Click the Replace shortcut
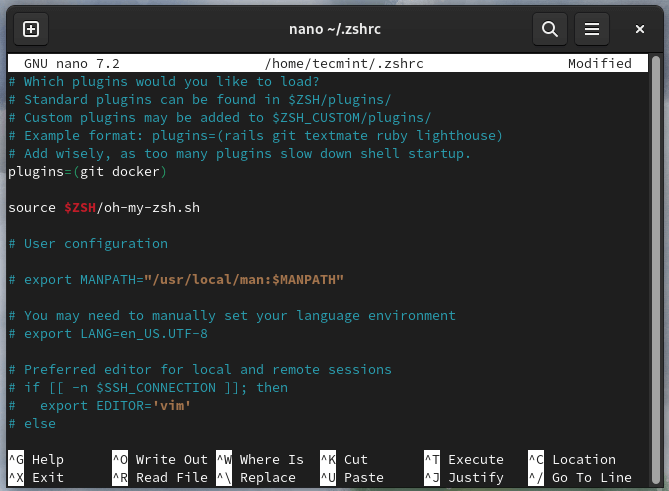Screen dimensions: 669x491 tap(267, 478)
